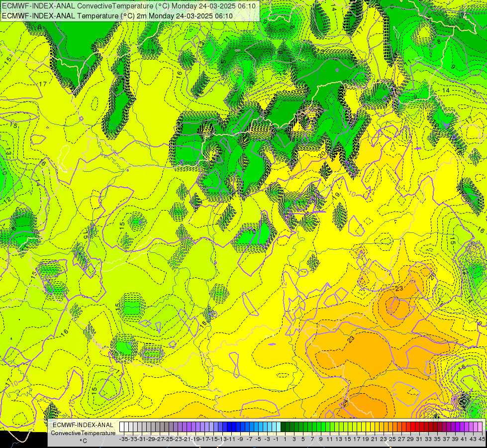Click legend scale number 21
The height and width of the screenshot is (448, 487).
click(x=374, y=439)
